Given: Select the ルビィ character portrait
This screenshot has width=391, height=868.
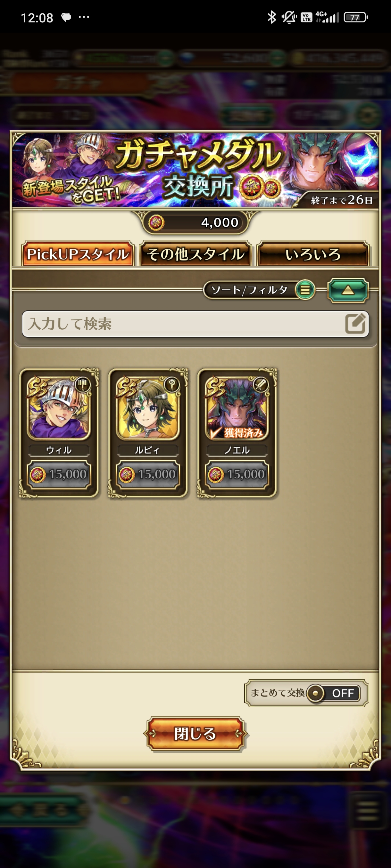Looking at the screenshot, I should (148, 408).
